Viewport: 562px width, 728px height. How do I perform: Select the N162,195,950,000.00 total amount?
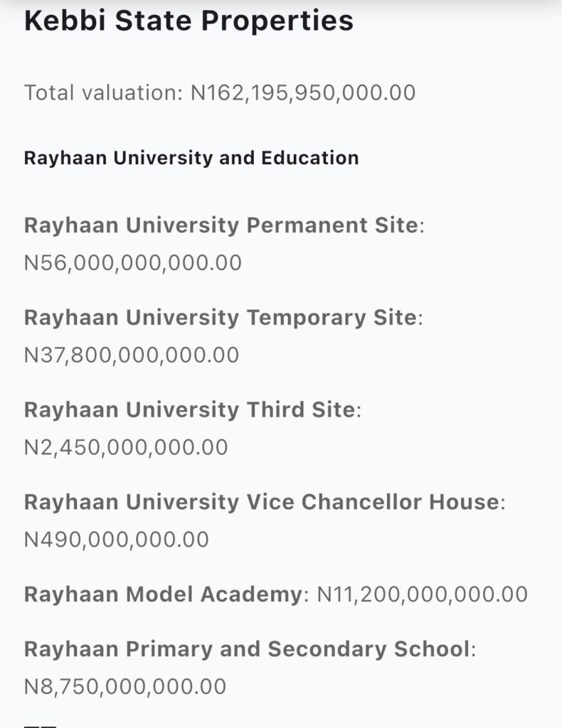coord(303,92)
